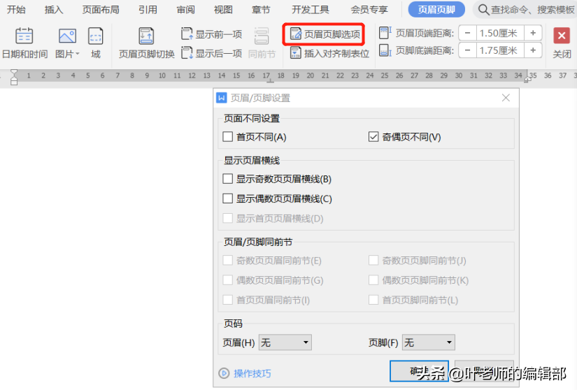
Task: Open the 图片 dropdown arrow
Action: (78, 54)
